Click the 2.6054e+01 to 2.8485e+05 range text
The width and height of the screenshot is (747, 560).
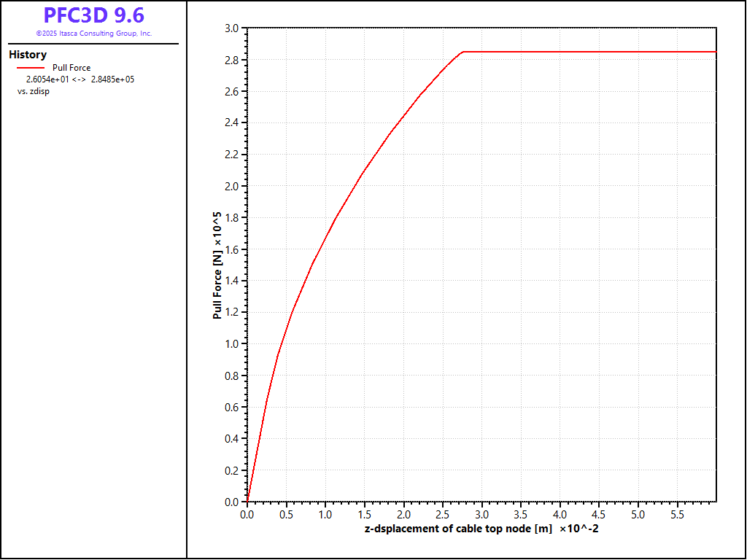(x=80, y=79)
